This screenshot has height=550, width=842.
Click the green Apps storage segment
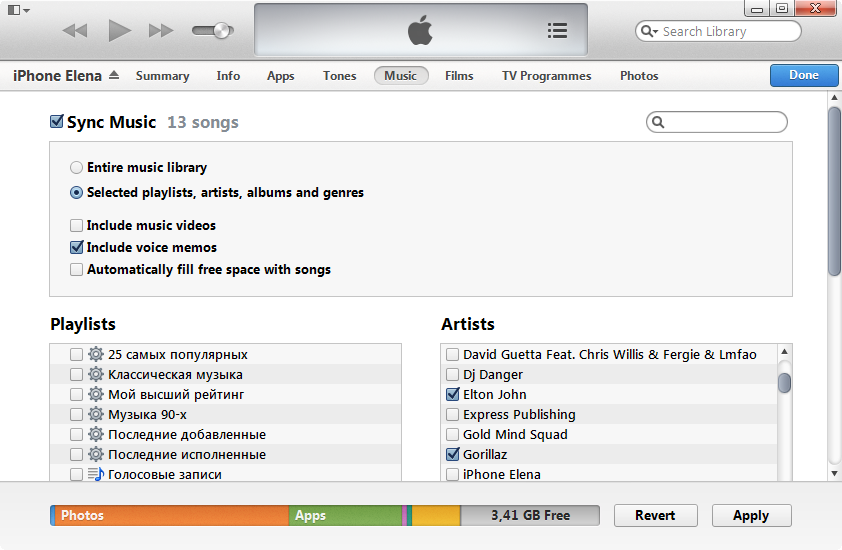coord(345,515)
